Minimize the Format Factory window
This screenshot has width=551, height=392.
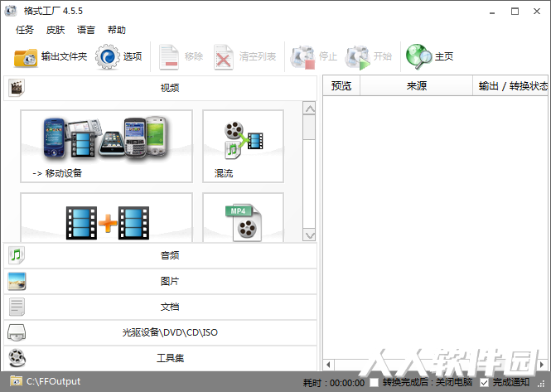point(492,12)
